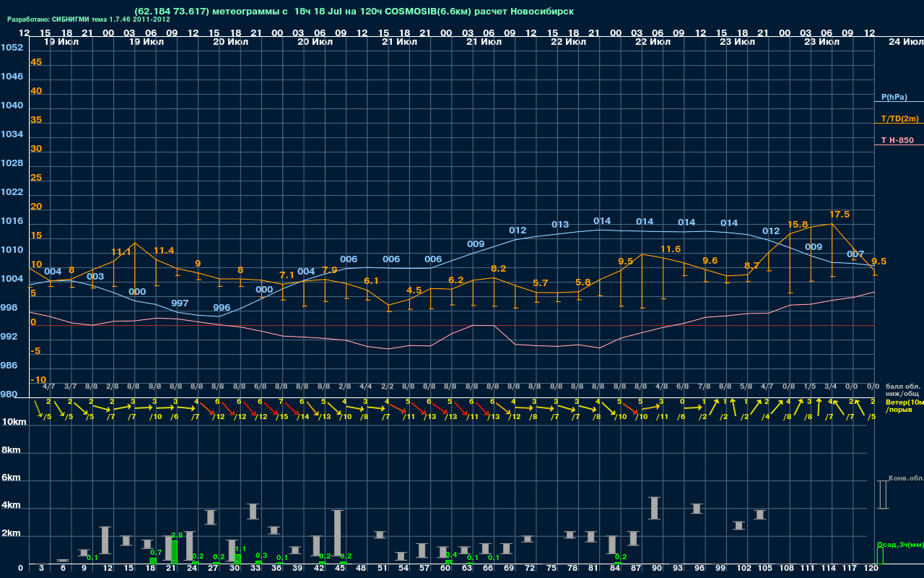The width and height of the screenshot is (924, 578).
Task: Click the temperature value 11.6
Action: (x=671, y=249)
